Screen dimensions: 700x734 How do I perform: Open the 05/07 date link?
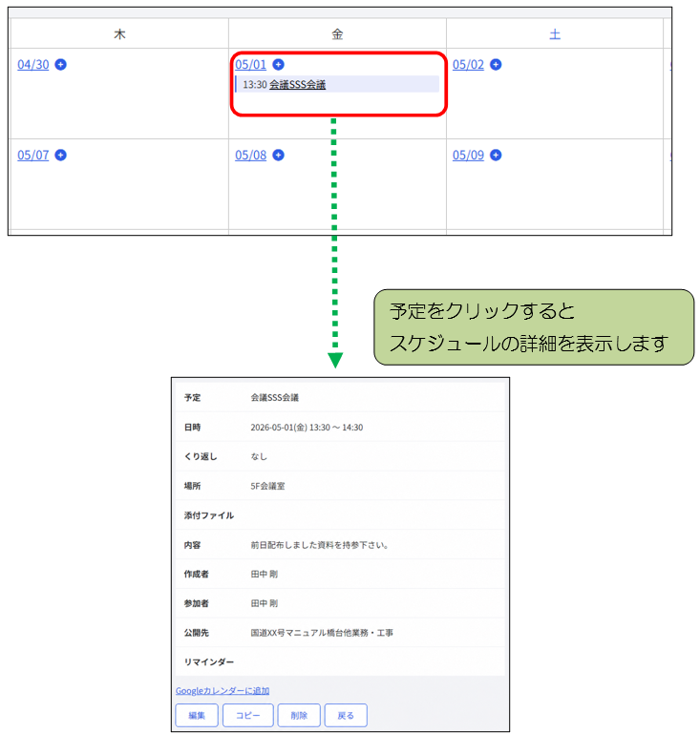[x=33, y=155]
